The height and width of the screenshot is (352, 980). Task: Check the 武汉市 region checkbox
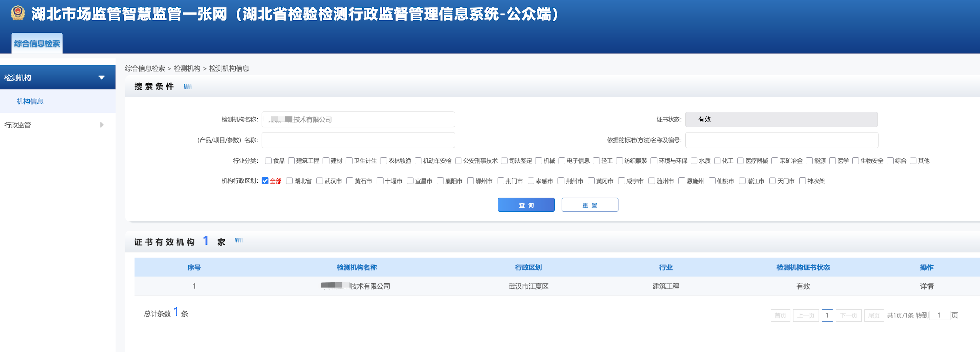coord(320,181)
